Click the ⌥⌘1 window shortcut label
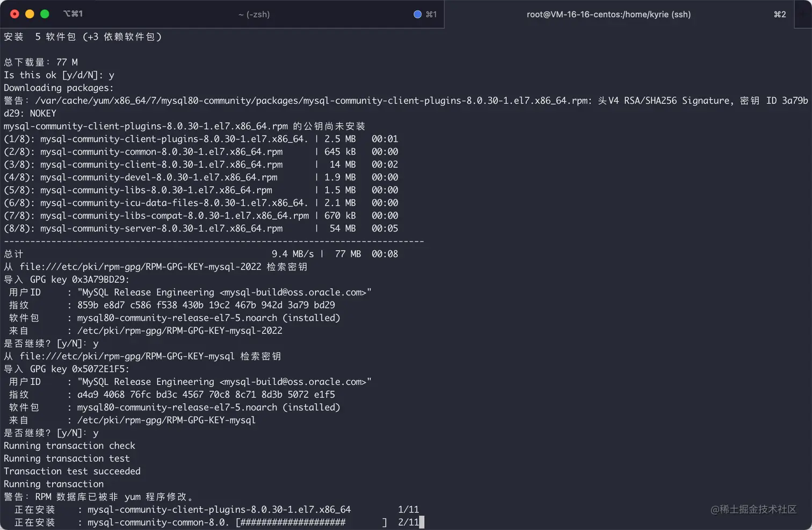This screenshot has height=530, width=812. click(x=73, y=14)
